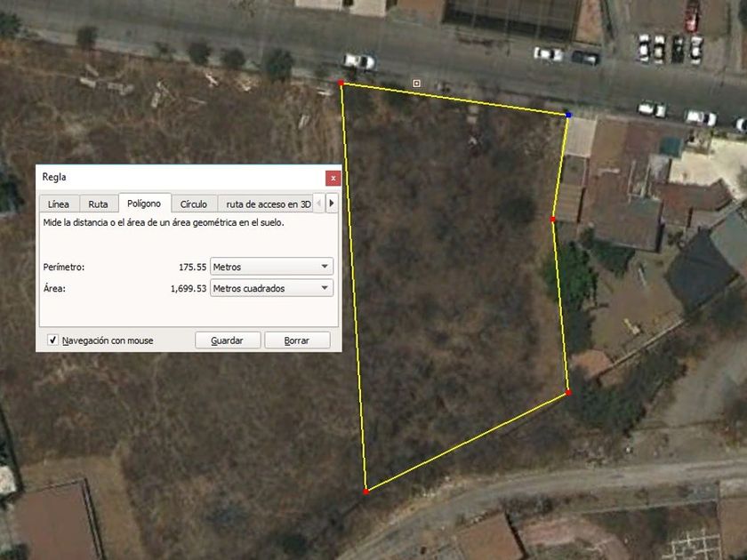This screenshot has height=560, width=747.
Task: Click the Guardar button
Action: click(228, 340)
